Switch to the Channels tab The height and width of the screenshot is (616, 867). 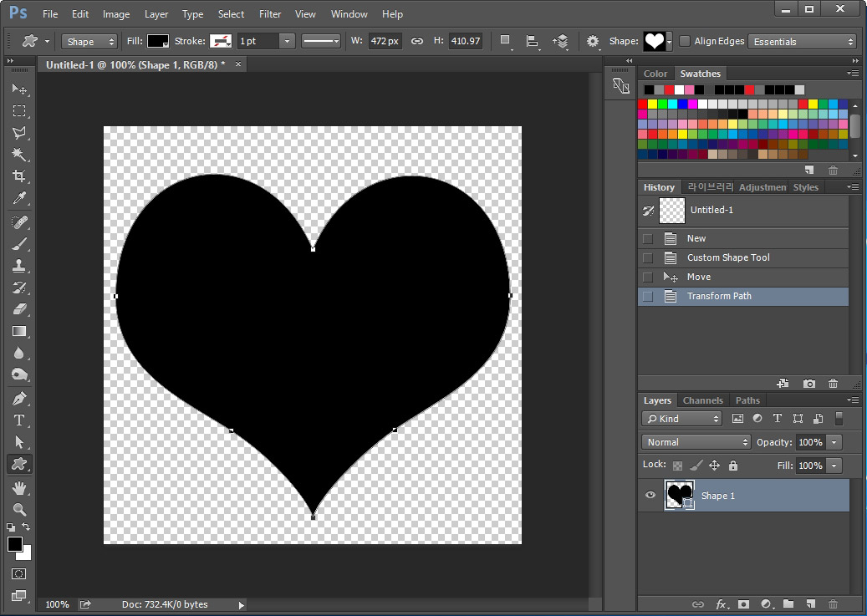tap(703, 400)
